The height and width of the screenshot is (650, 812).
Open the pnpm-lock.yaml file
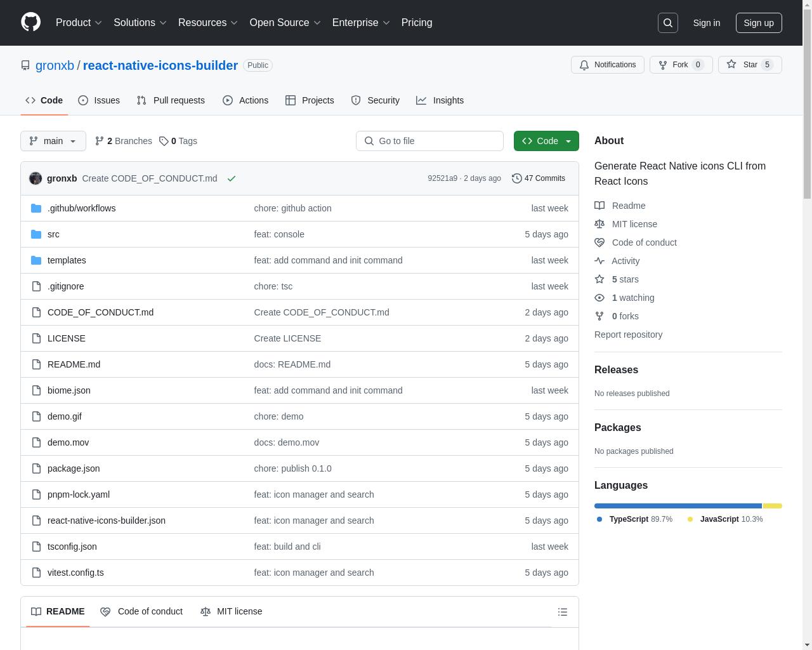coord(79,494)
